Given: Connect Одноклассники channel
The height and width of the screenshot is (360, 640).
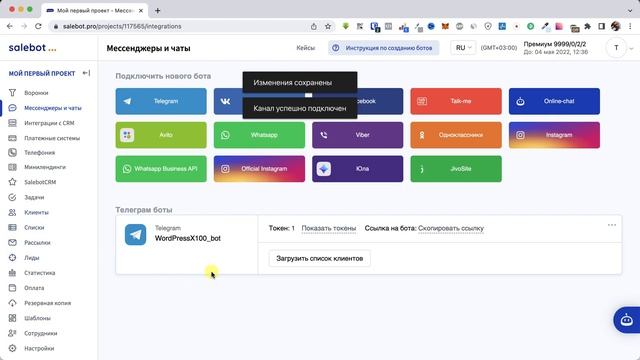Looking at the screenshot, I should click(x=456, y=135).
